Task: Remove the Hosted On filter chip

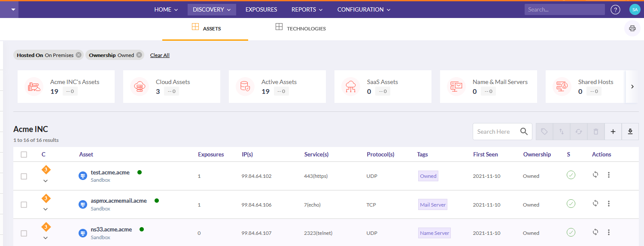Action: tap(79, 55)
